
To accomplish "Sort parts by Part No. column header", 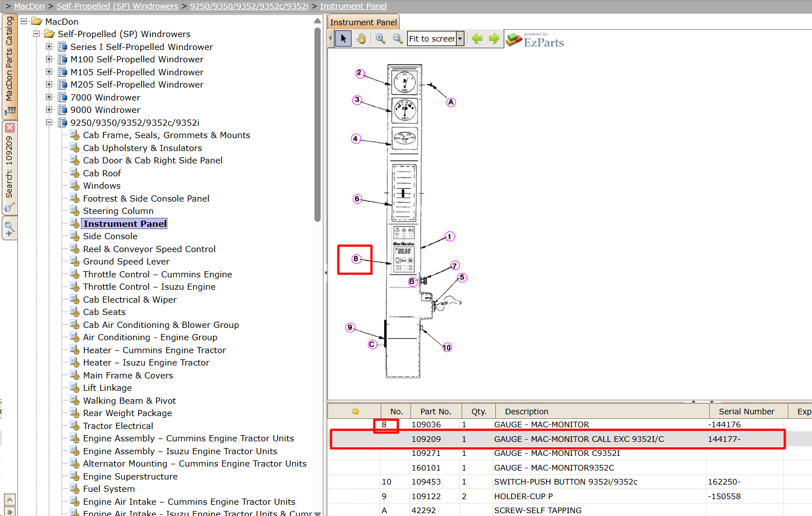I will click(x=436, y=412).
